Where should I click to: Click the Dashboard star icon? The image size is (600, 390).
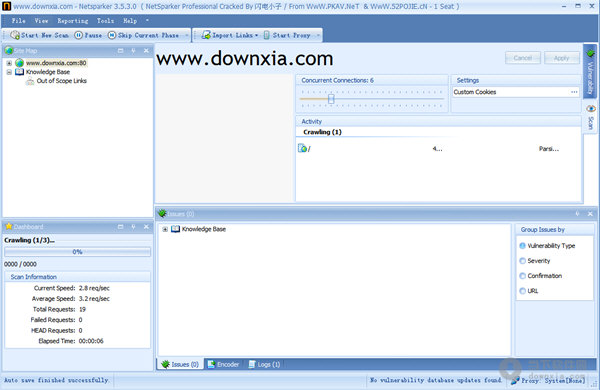click(9, 226)
